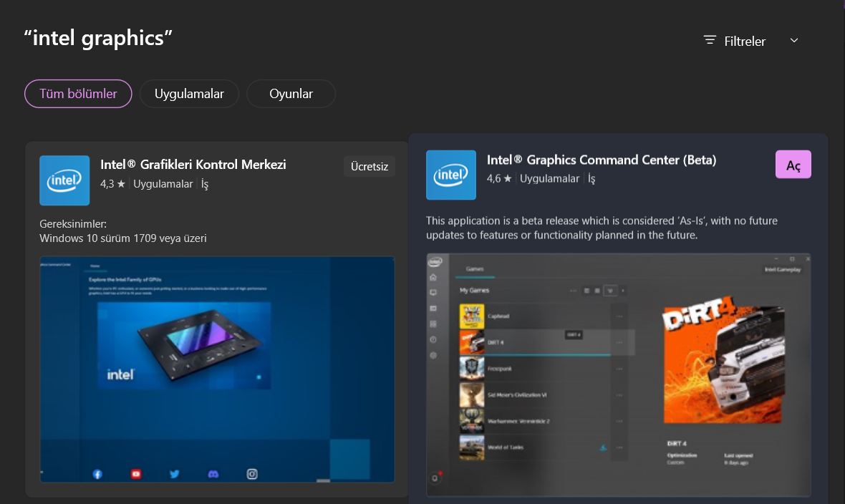Click the home icon in Command Center sidebar

[433, 277]
